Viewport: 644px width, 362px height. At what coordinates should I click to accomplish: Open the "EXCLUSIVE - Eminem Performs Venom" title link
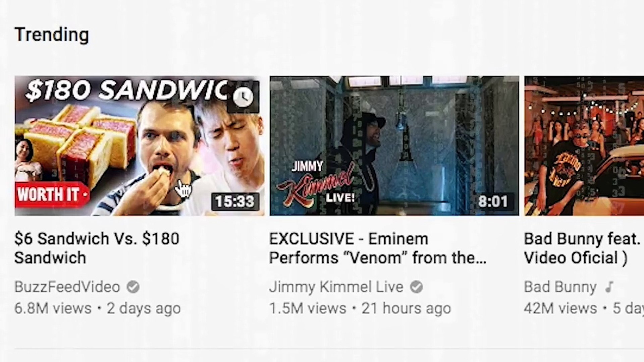click(x=378, y=248)
